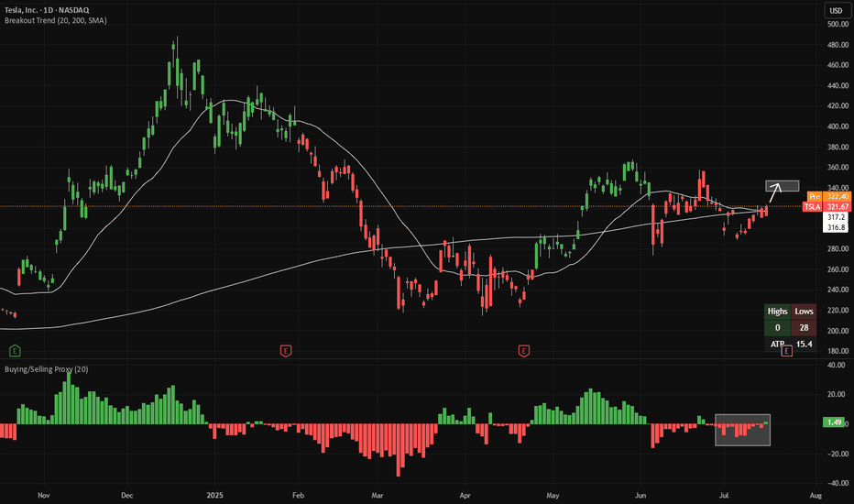The image size is (854, 504).
Task: Click the red earnings marker before February
Action: tap(285, 351)
